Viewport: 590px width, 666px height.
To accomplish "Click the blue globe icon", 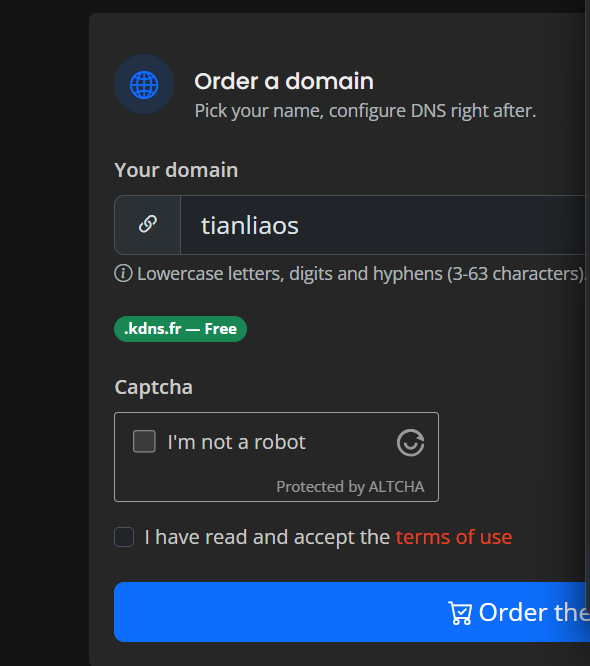I will tap(144, 85).
